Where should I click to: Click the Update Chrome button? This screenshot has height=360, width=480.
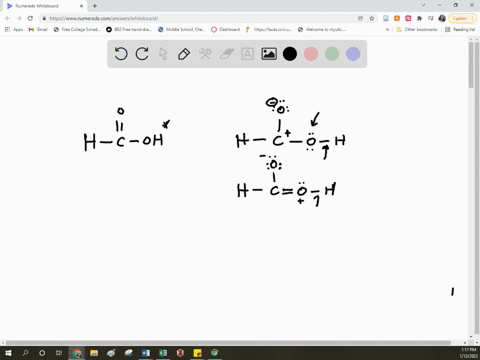point(462,18)
